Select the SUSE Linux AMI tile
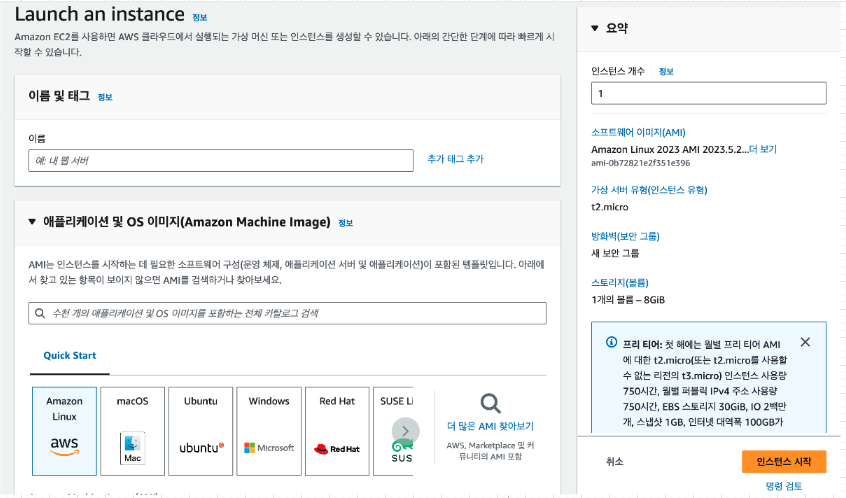 click(393, 431)
